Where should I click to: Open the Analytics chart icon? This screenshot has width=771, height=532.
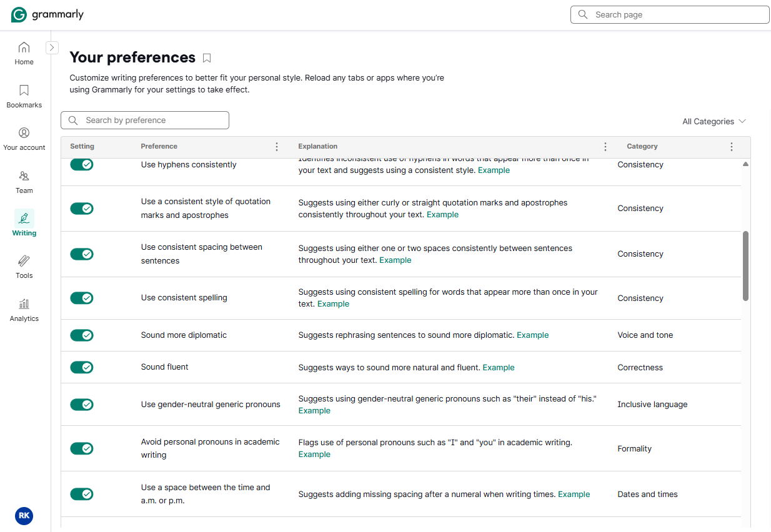[24, 304]
